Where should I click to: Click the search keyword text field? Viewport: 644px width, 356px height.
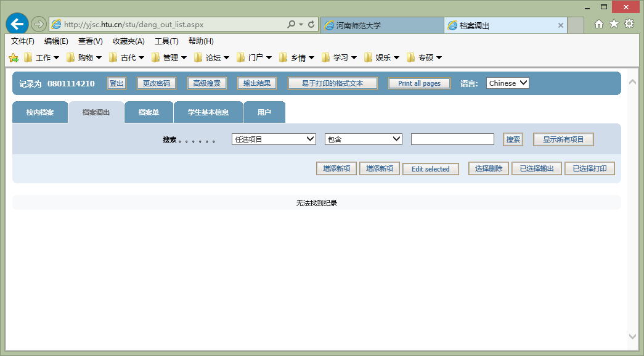452,139
